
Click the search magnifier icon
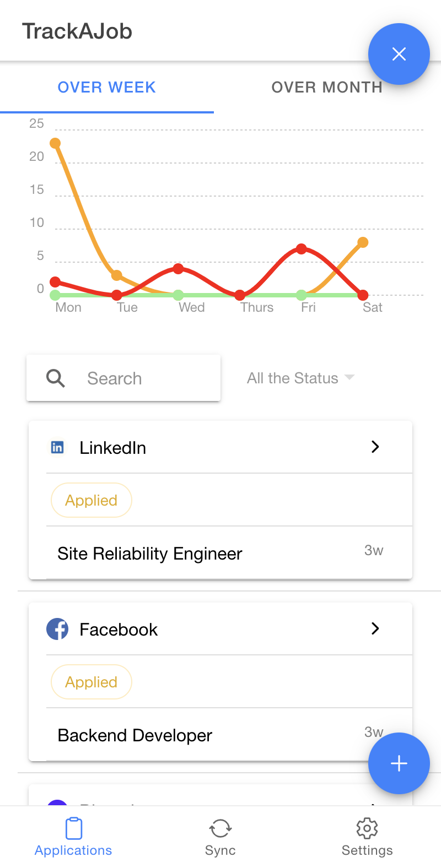(56, 378)
